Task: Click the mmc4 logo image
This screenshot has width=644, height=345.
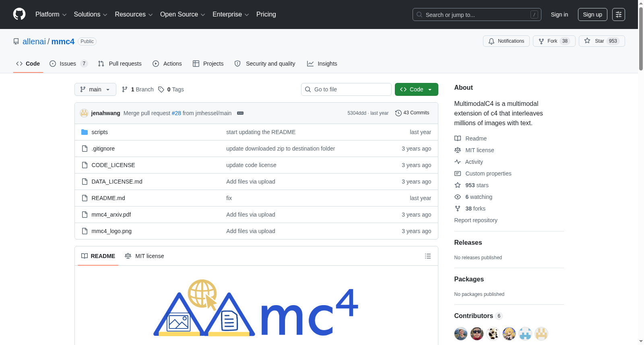Action: click(256, 308)
